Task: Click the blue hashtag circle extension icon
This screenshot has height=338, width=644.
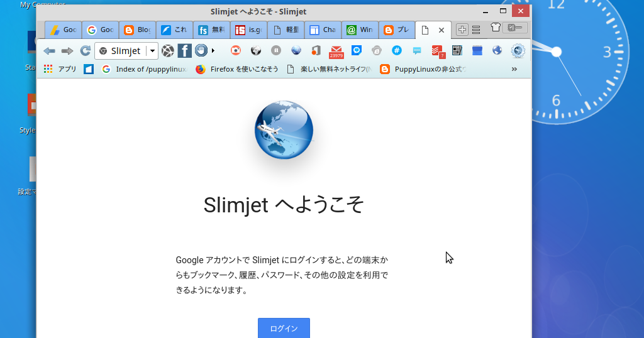Action: pyautogui.click(x=397, y=50)
